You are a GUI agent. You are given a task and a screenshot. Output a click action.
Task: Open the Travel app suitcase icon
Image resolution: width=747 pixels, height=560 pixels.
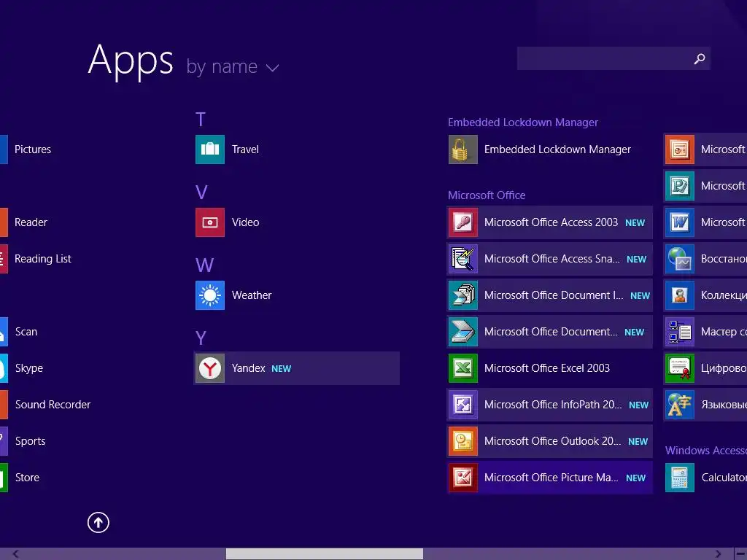pos(209,149)
